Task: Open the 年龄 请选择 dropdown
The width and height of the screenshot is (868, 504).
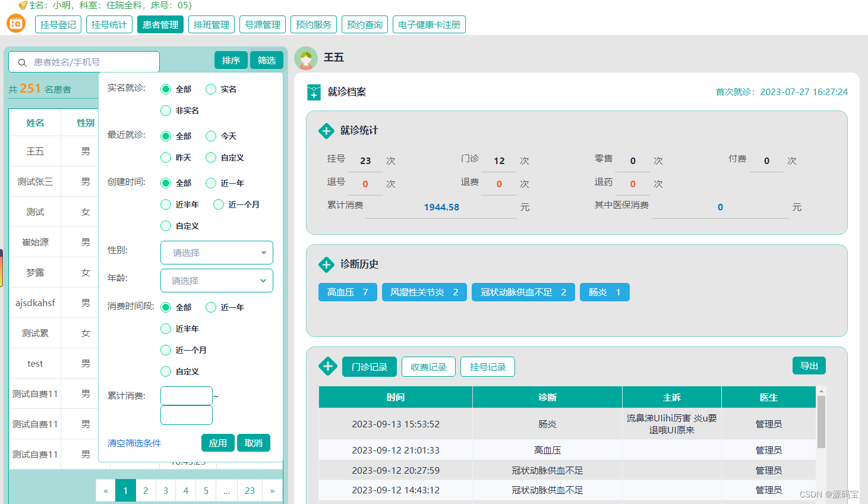Action: coord(216,280)
